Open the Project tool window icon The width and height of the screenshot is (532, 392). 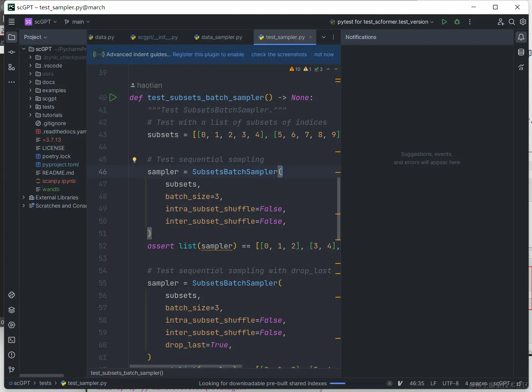[12, 37]
